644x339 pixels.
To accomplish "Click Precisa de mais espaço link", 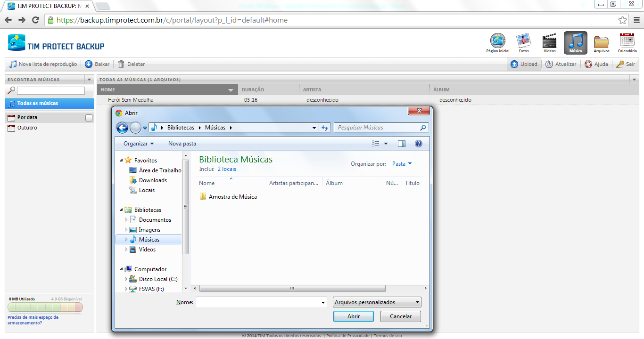I will point(33,320).
